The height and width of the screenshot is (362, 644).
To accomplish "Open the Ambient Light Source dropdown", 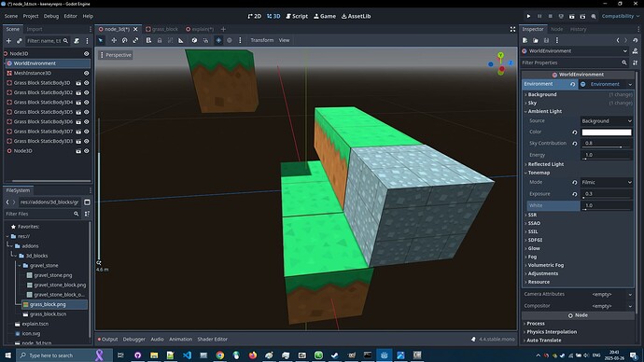I will [607, 121].
